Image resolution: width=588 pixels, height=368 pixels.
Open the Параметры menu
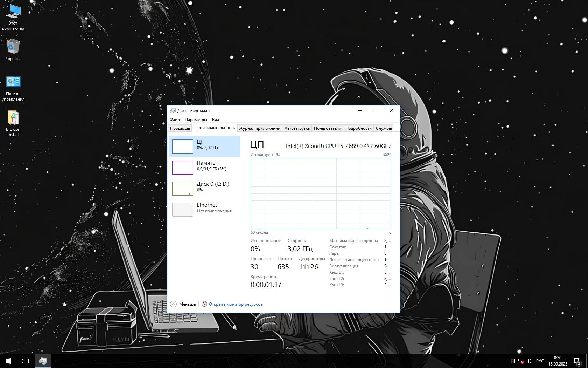[x=196, y=120]
